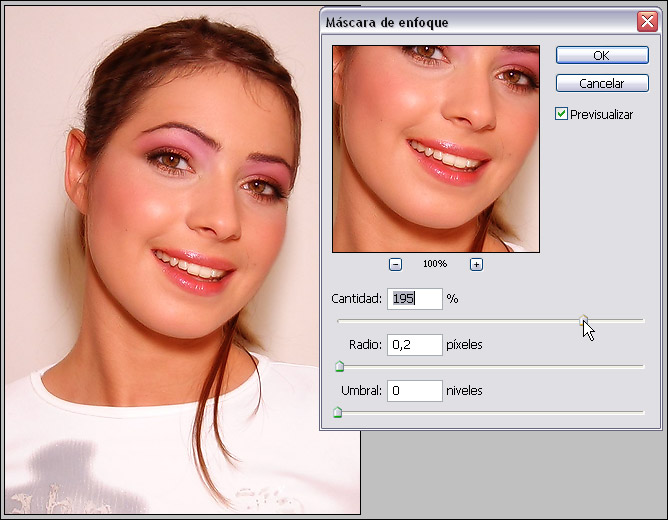Screen dimensions: 668x520
Task: Click the middle of the Radio slider track
Action: point(490,366)
